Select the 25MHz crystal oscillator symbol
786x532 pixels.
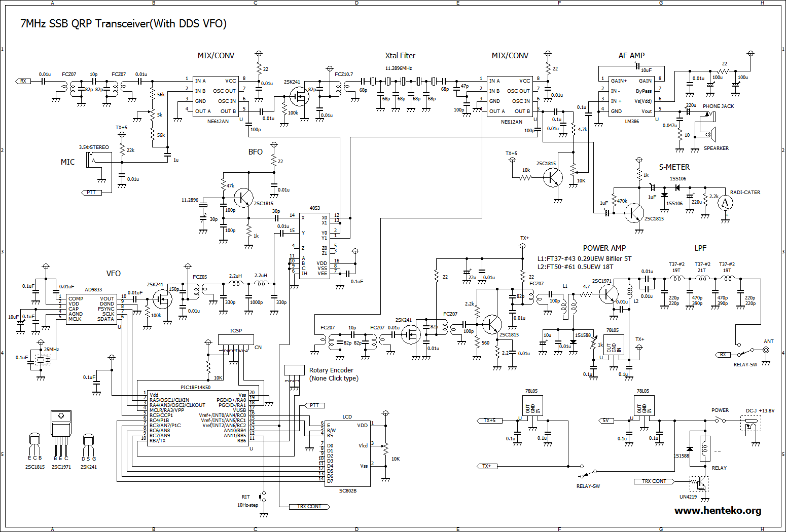click(x=43, y=359)
